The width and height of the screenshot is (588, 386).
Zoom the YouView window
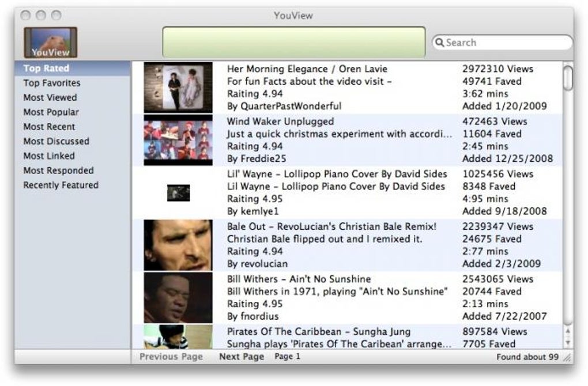click(56, 16)
